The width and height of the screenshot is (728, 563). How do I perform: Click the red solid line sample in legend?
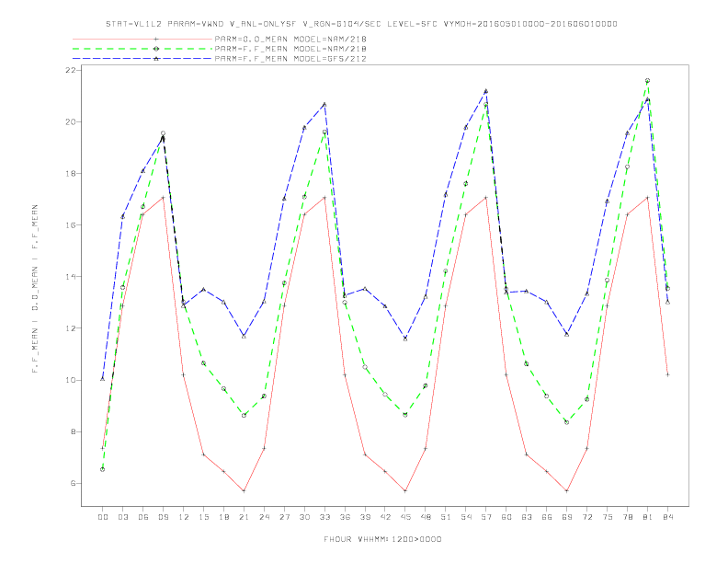[142, 39]
